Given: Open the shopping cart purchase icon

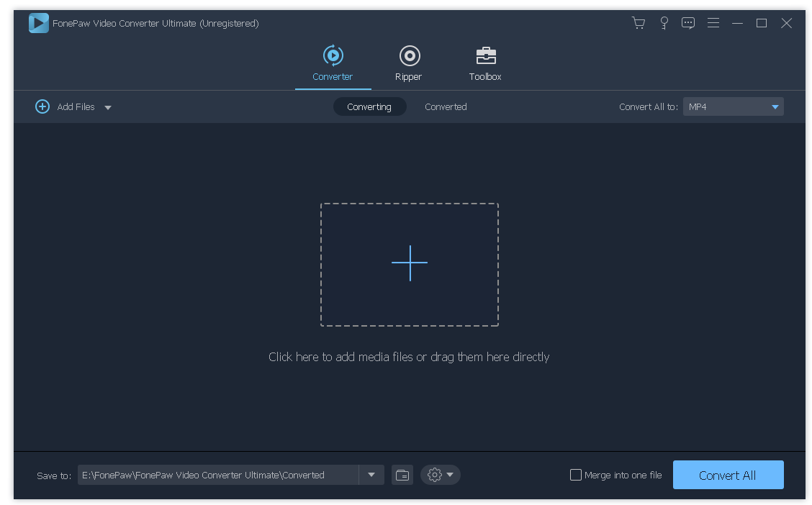Looking at the screenshot, I should (639, 23).
